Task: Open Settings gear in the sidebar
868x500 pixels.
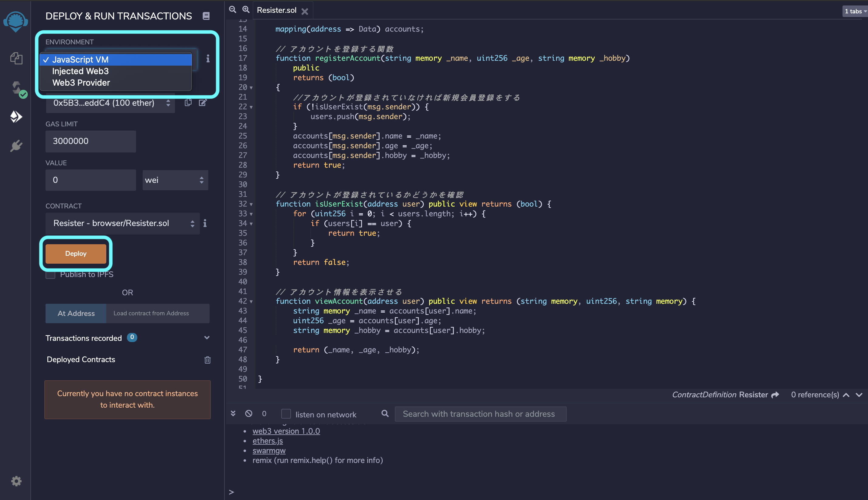Action: click(16, 481)
